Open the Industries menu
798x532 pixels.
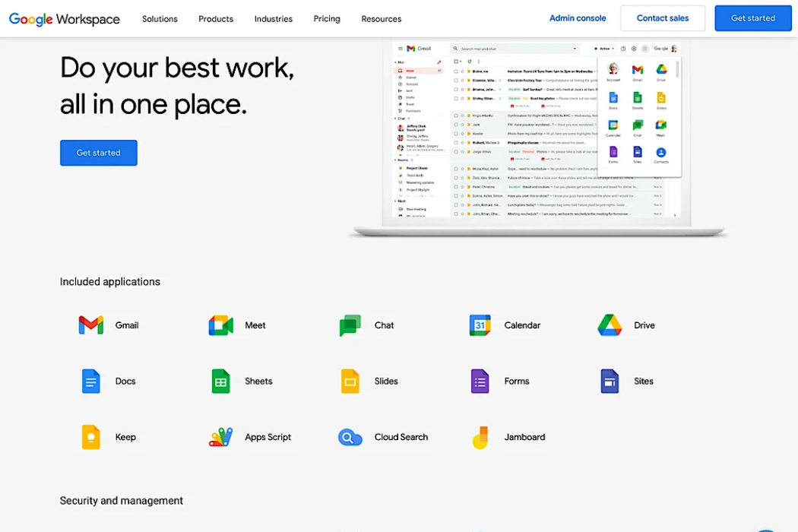tap(274, 19)
